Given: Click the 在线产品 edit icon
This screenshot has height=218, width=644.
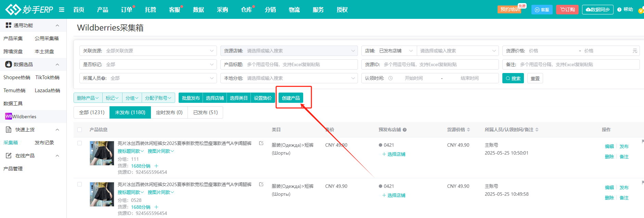Looking at the screenshot, I should pos(9,156).
